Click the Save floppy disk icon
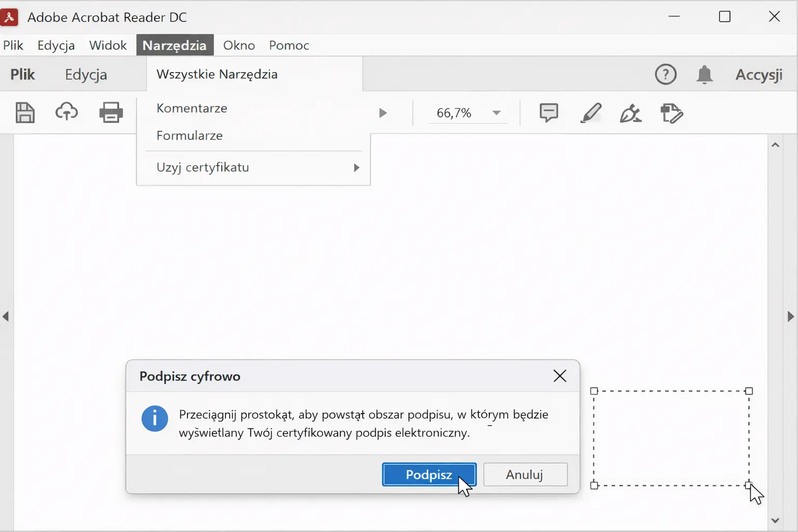The image size is (798, 532). (25, 113)
